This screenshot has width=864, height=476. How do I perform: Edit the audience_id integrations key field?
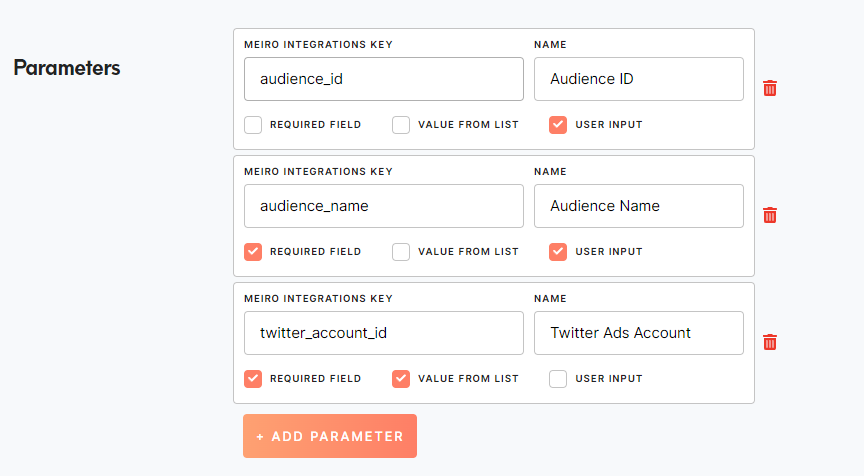click(x=384, y=79)
